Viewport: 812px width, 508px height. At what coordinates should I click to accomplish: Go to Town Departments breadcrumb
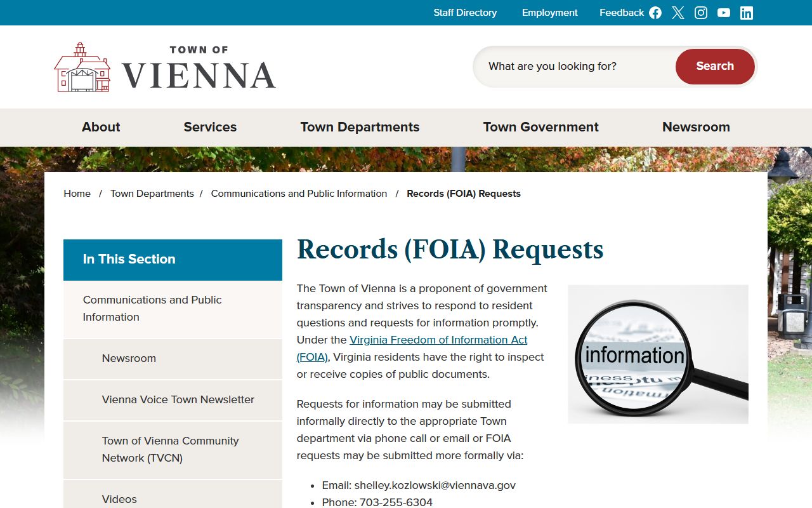tap(152, 194)
